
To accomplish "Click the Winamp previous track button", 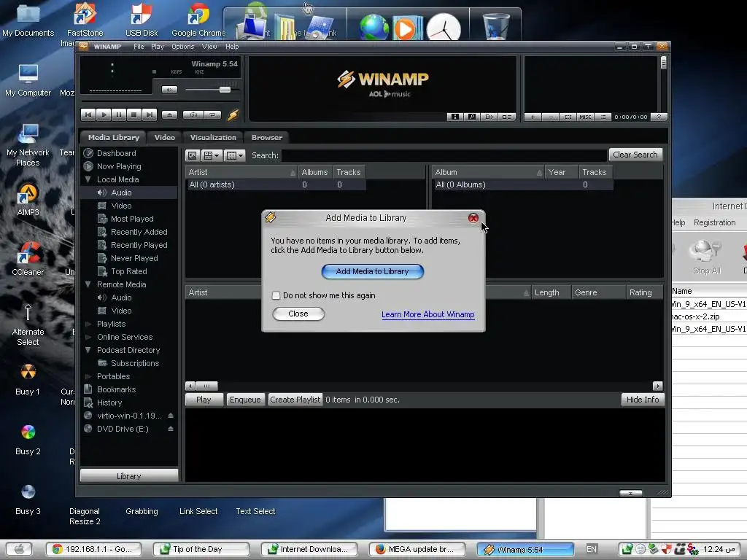I will click(88, 114).
